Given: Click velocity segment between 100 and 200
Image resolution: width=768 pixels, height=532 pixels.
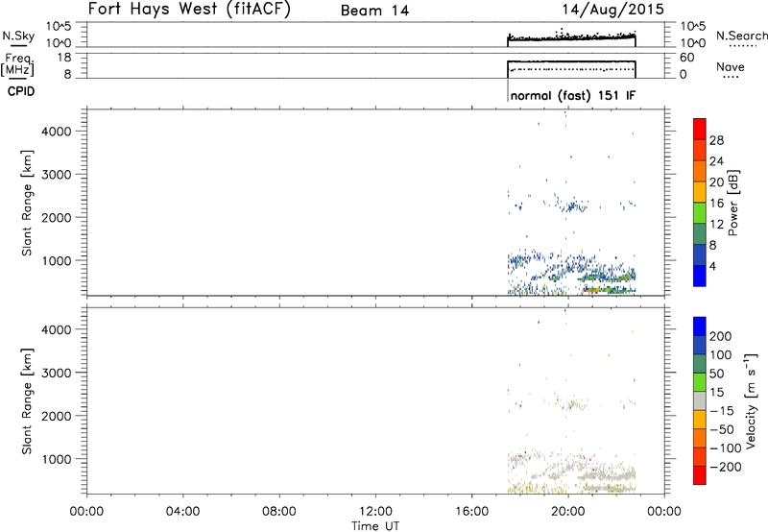Looking at the screenshot, I should (700, 345).
